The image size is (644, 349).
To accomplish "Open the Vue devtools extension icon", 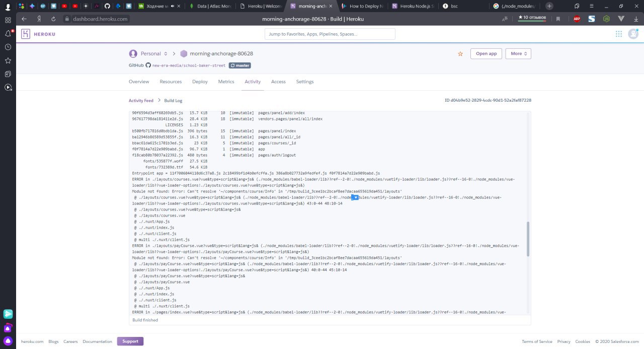I will (x=621, y=19).
